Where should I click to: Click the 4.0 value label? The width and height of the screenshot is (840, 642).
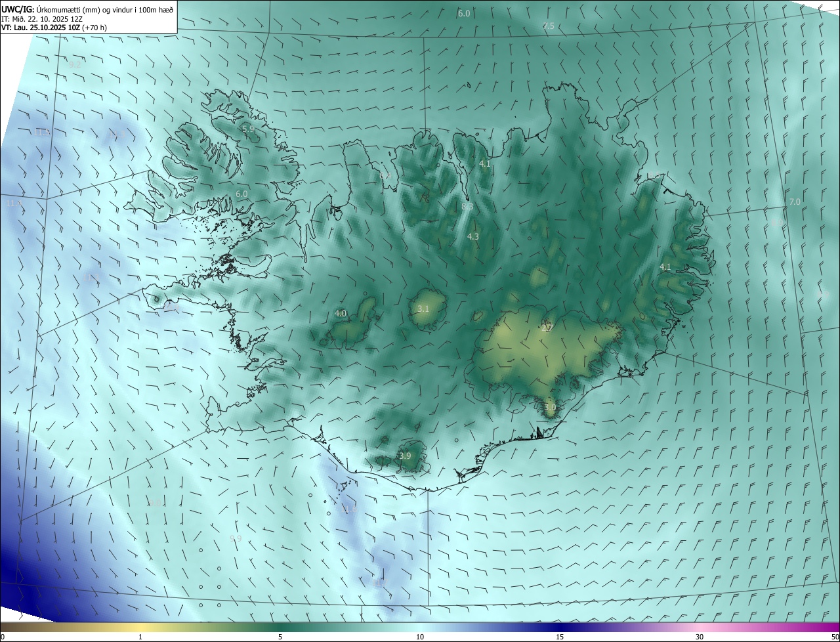[341, 314]
